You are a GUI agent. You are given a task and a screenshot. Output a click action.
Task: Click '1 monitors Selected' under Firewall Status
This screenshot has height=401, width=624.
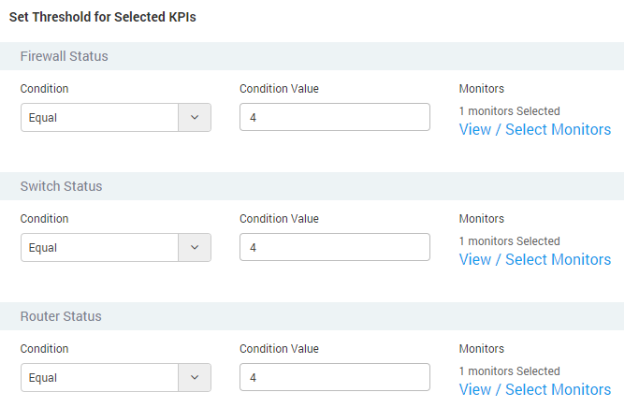click(x=509, y=111)
